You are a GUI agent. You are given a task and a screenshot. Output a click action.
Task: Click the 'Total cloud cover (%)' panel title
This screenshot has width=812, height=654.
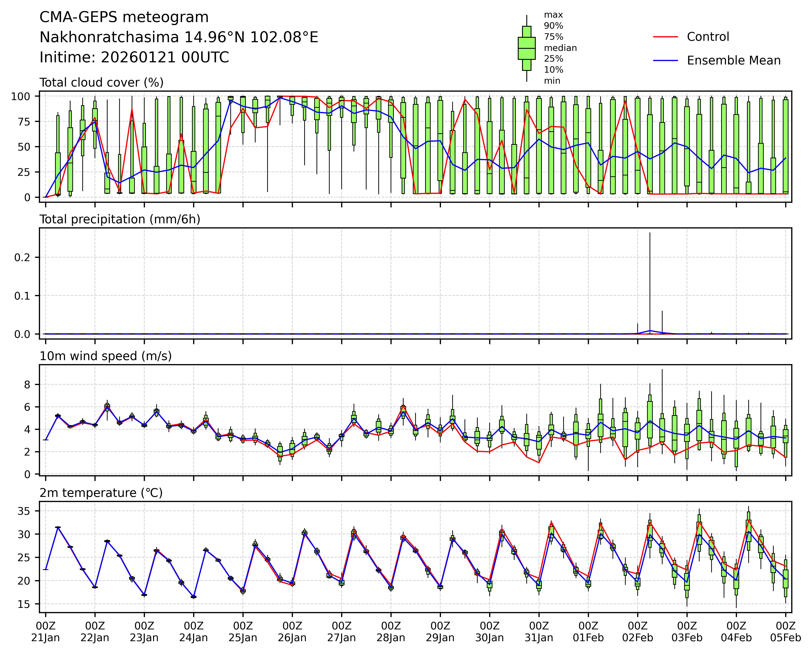(x=101, y=82)
